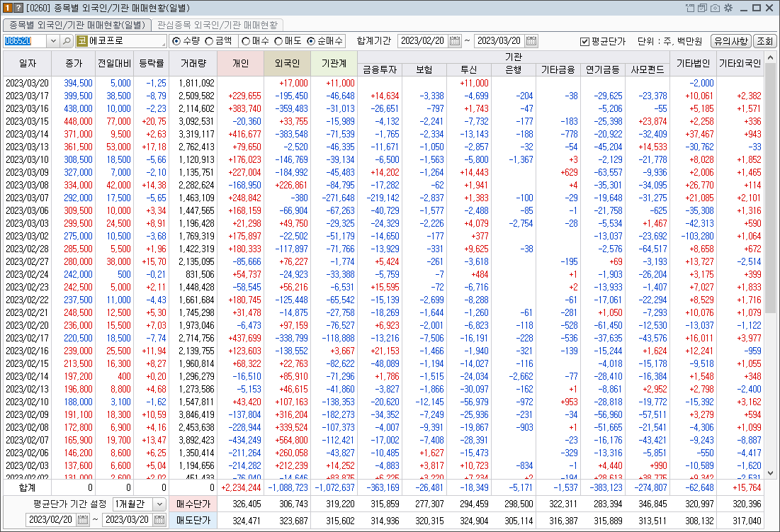Click the 기관계 column header
The image size is (780, 532).
pyautogui.click(x=334, y=63)
